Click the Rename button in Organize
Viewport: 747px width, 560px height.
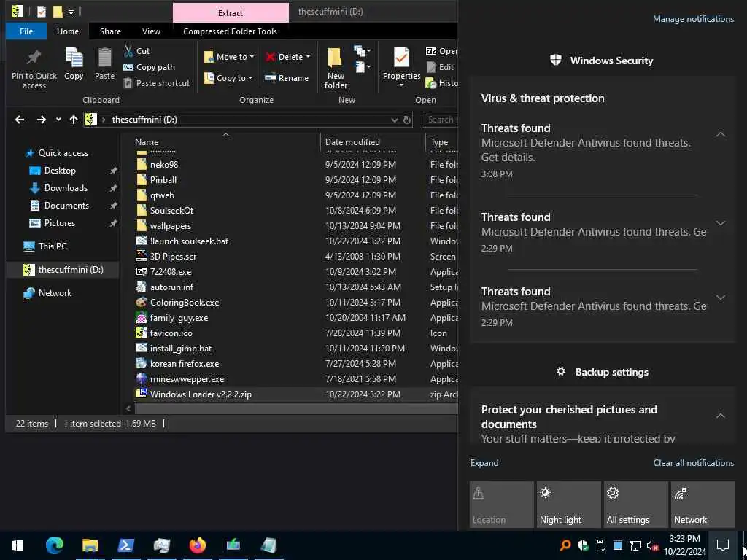tap(287, 77)
